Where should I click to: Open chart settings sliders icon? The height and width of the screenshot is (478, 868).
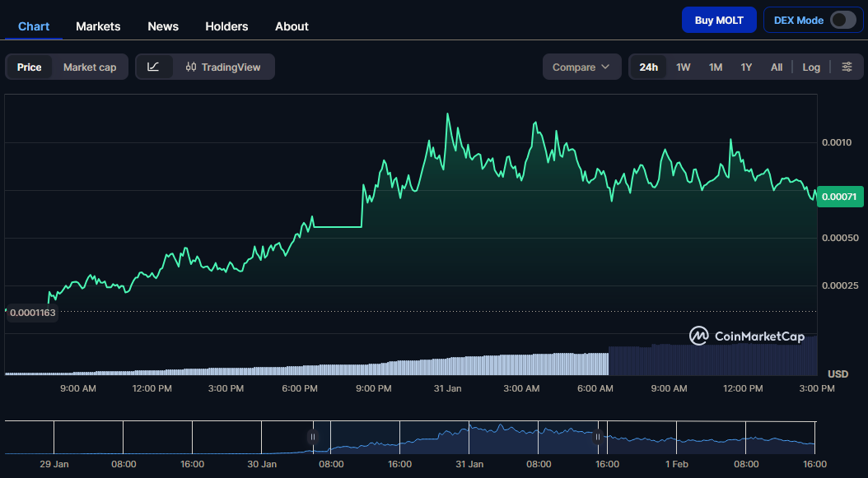[847, 67]
